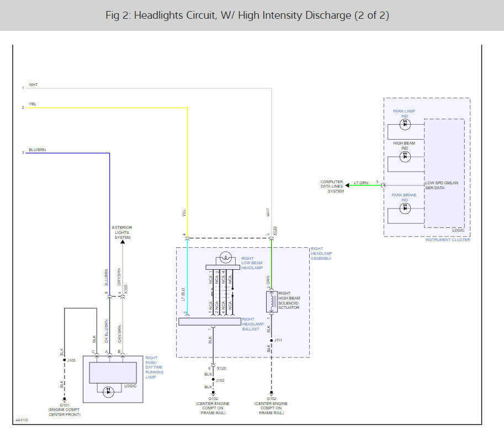This screenshot has height=443, width=504.
Task: Click the 'EXTERIOR LIGHTS SYSTEM' text
Action: pos(122,233)
